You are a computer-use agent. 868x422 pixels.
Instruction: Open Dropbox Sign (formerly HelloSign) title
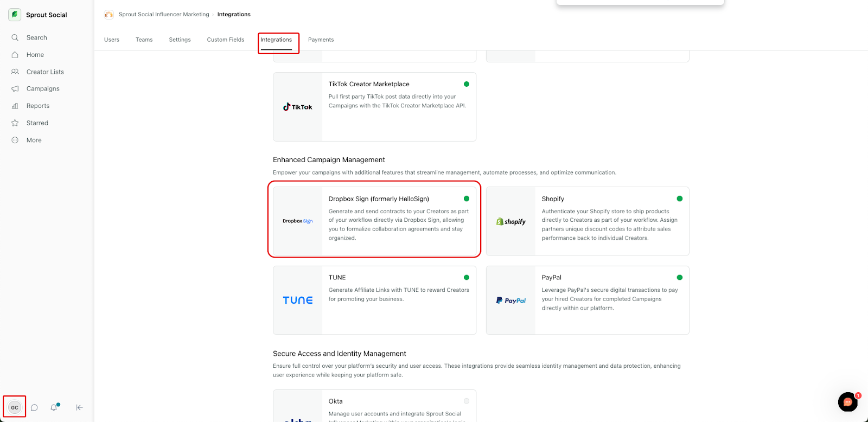(x=379, y=199)
